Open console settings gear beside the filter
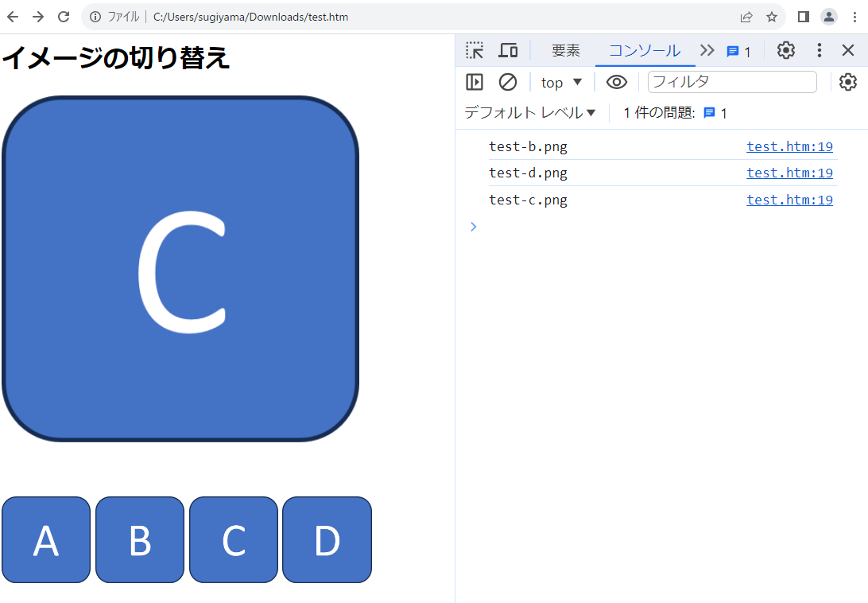Image resolution: width=868 pixels, height=603 pixels. coord(848,82)
